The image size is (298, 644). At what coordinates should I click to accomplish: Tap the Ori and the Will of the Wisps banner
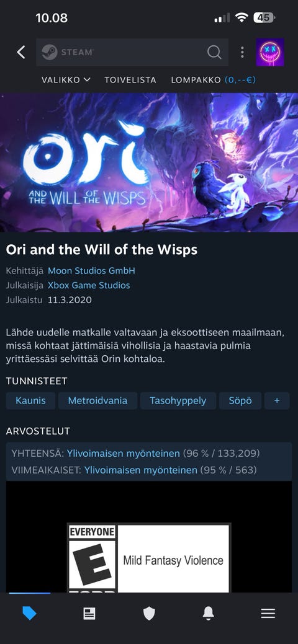149,162
